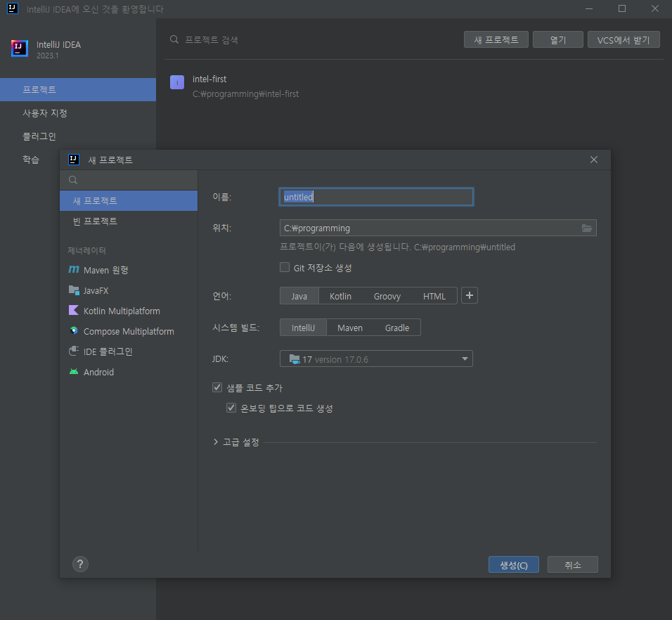Select Kotlin Multiplatform generator label
Viewport: 672px width, 620px height.
point(122,311)
